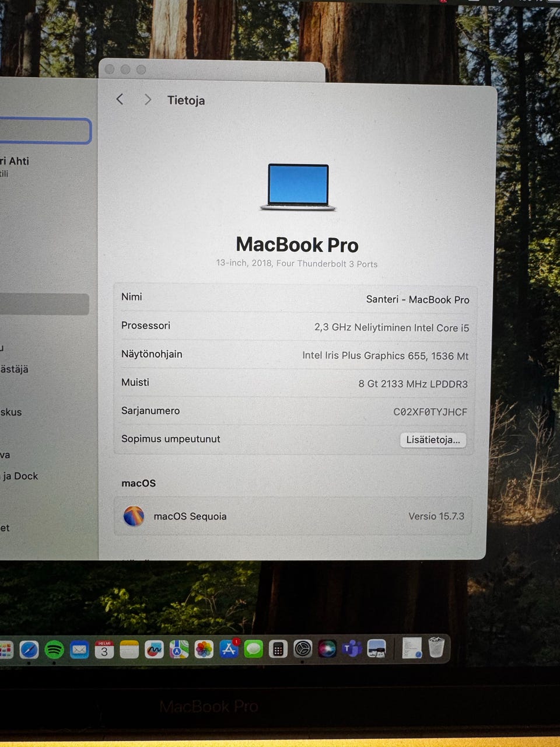Click the search field in the sidebar
Image resolution: width=560 pixels, height=747 pixels.
click(45, 131)
